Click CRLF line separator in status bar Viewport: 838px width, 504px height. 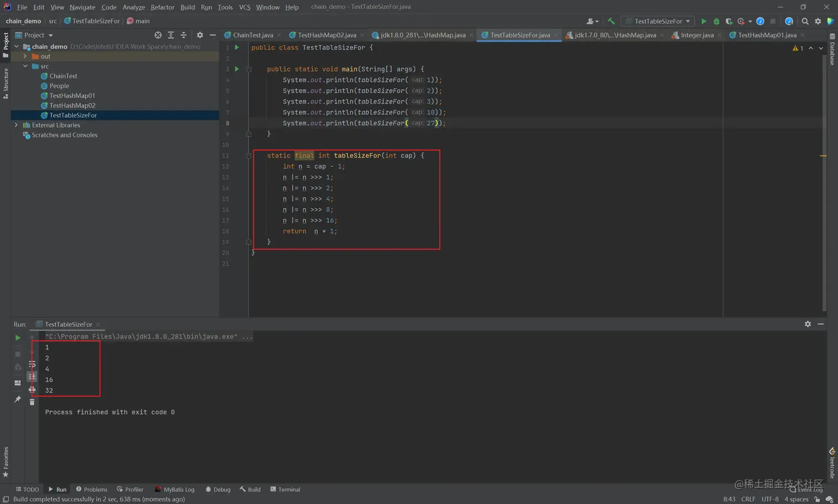click(748, 499)
